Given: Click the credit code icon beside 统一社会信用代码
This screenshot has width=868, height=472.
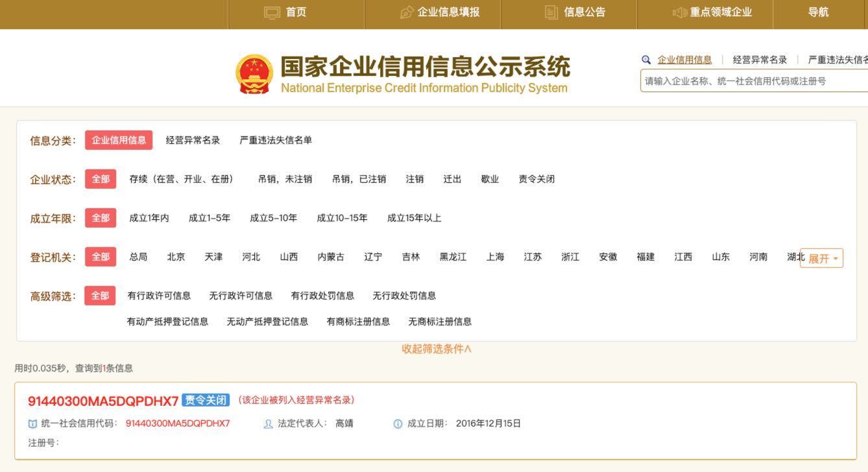Looking at the screenshot, I should click(x=32, y=424).
